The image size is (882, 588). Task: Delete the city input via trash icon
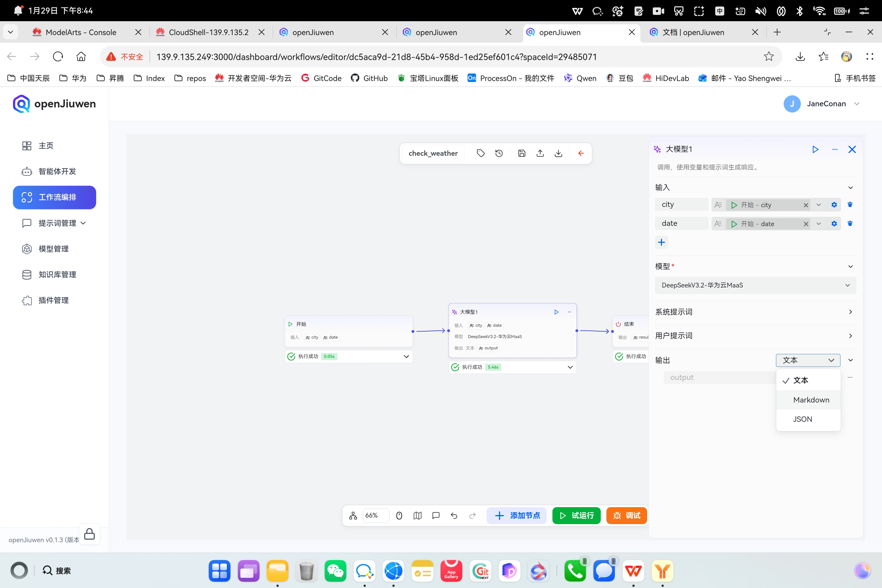[x=850, y=204]
